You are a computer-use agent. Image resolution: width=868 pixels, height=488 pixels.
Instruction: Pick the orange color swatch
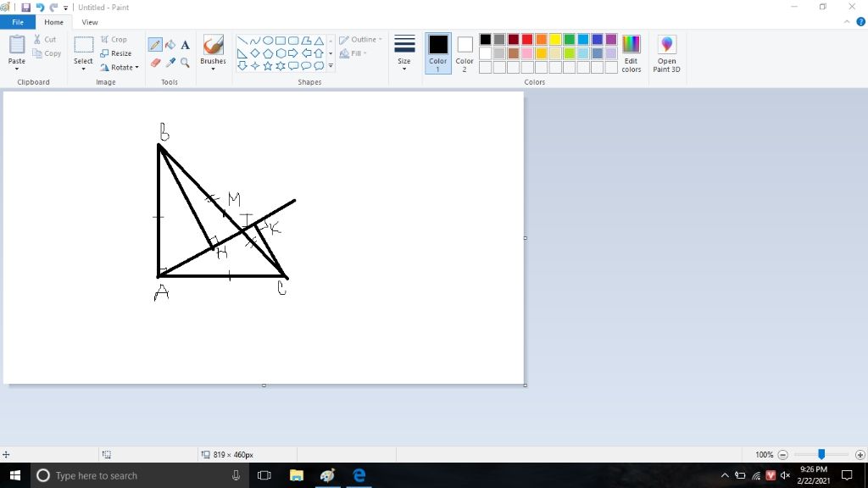(542, 39)
